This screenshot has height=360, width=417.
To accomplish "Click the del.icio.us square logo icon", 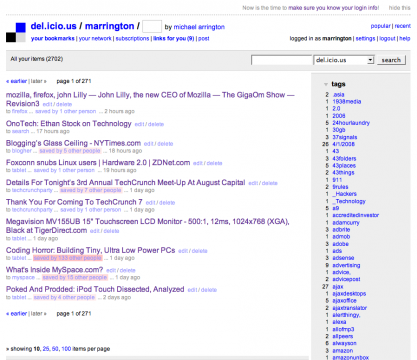I will click(16, 32).
